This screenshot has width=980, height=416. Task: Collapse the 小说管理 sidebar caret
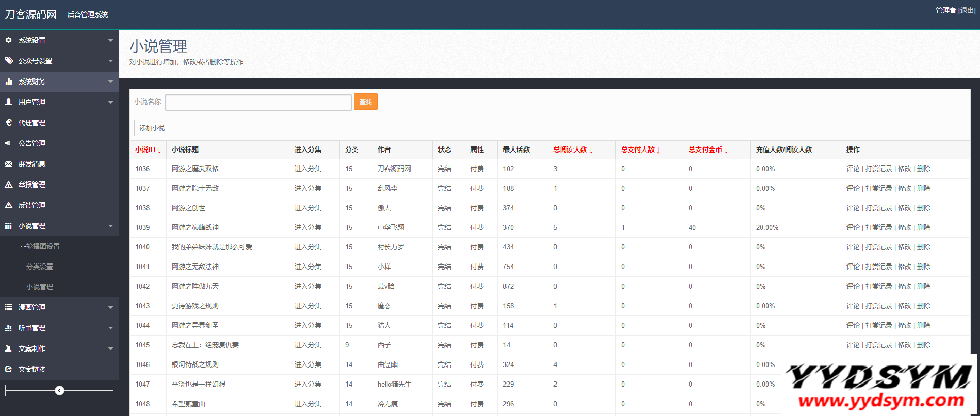[x=110, y=226]
